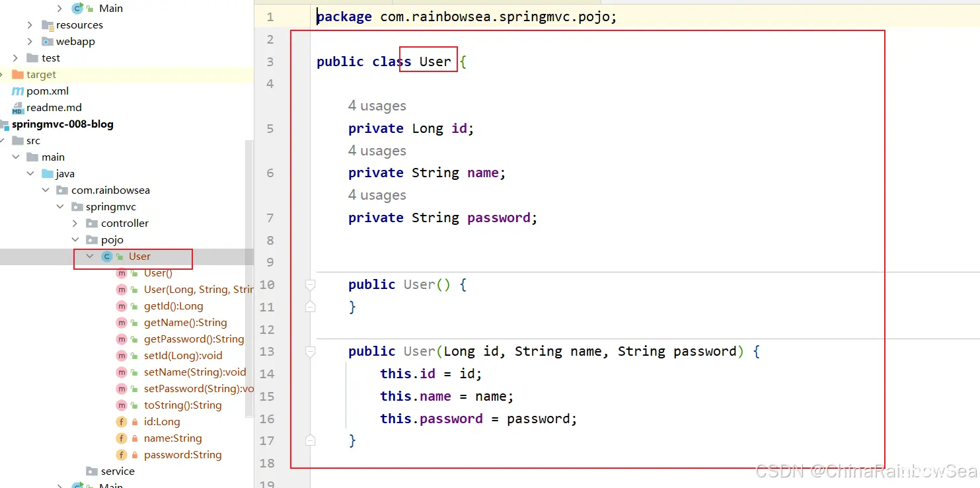Screen dimensions: 980x488
Task: Select the setPassword(String) method row
Action: pos(127,389)
